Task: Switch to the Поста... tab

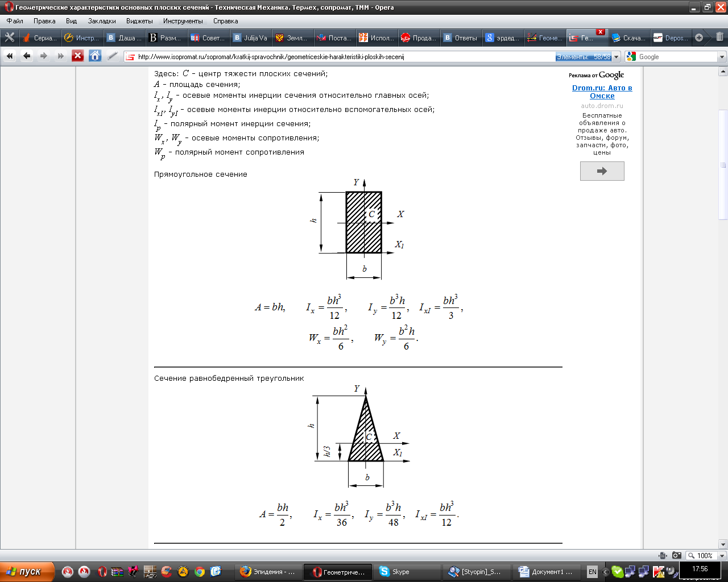Action: [x=334, y=38]
